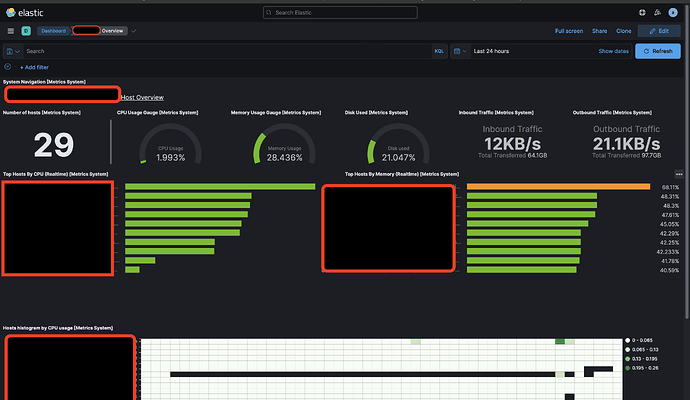
Task: Open the date quick menu calendar dropdown
Action: coord(460,51)
